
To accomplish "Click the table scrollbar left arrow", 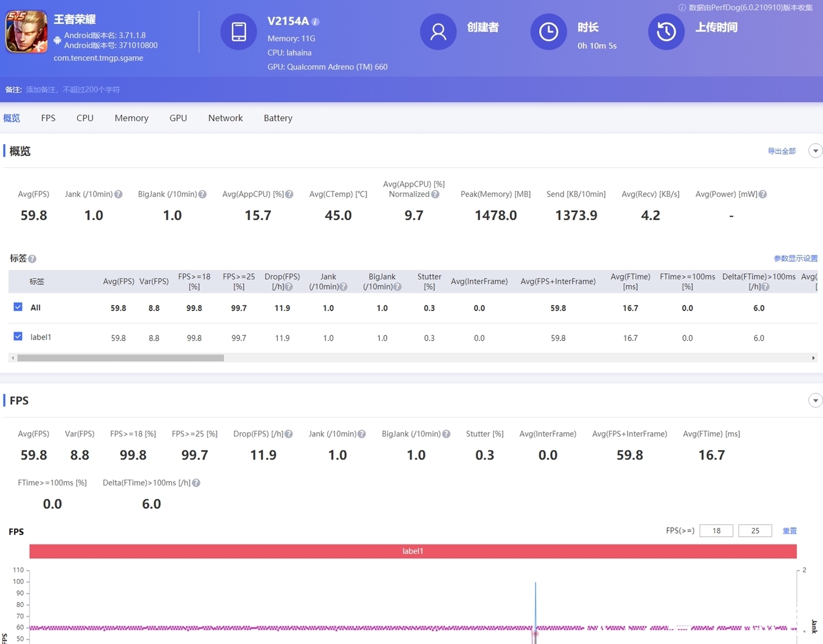I will [x=13, y=358].
